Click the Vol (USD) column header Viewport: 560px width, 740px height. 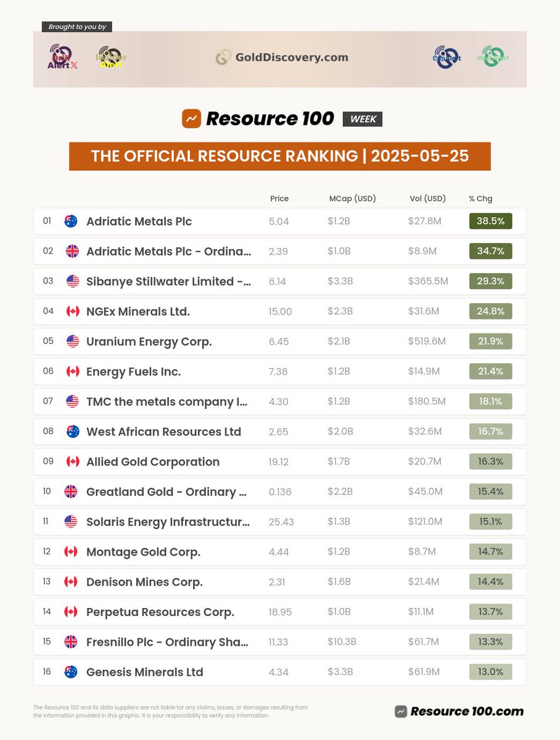(427, 199)
